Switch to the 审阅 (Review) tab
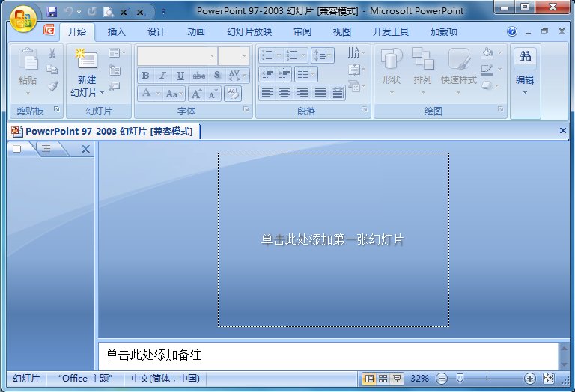The width and height of the screenshot is (575, 392). [302, 32]
